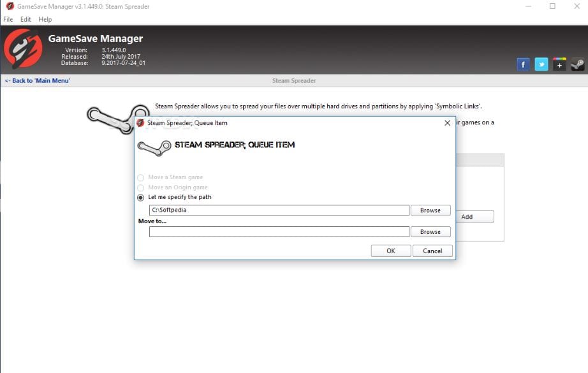Click the 'Move to...' label
588x373 pixels.
pos(152,221)
